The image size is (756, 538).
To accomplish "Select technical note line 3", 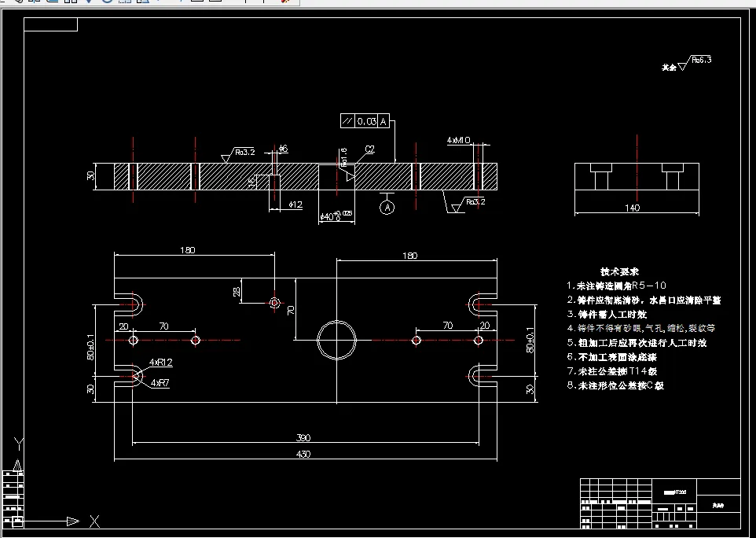I will click(607, 314).
